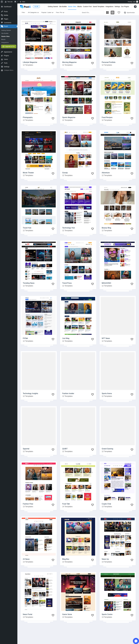
Task: Favorite the Lifestyle Magazine template
Action: [x=53, y=63]
